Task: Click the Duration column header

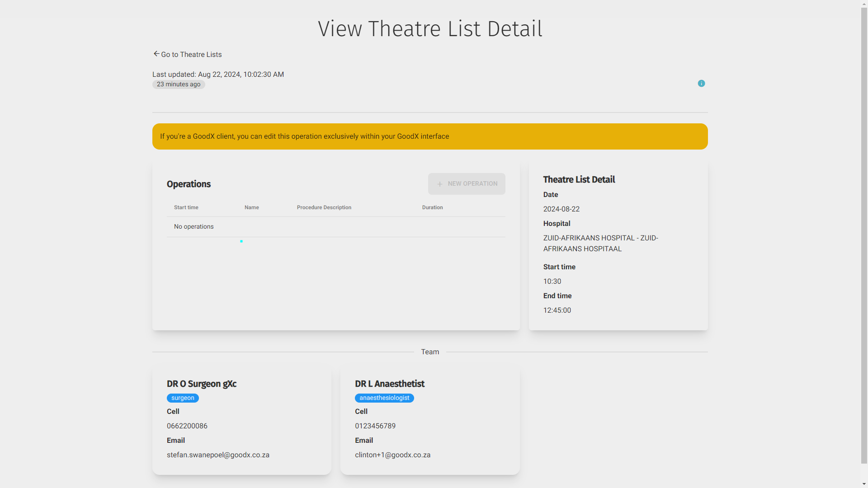Action: coord(433,207)
